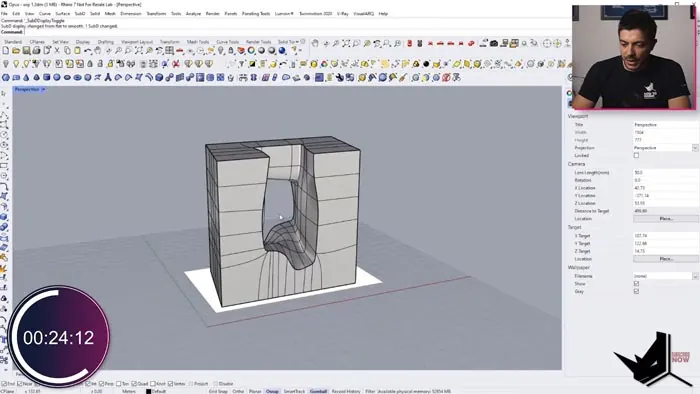The width and height of the screenshot is (700, 394).
Task: Click the color wheel properties icon
Action: (251, 50)
